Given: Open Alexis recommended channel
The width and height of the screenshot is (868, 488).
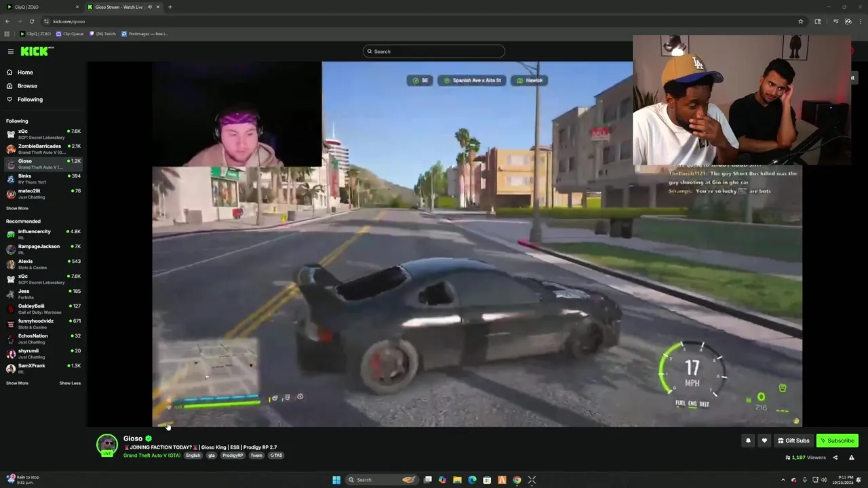Looking at the screenshot, I should click(x=43, y=264).
